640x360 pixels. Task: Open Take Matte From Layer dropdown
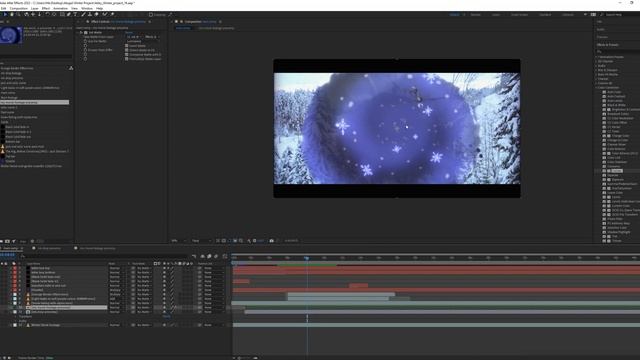133,37
